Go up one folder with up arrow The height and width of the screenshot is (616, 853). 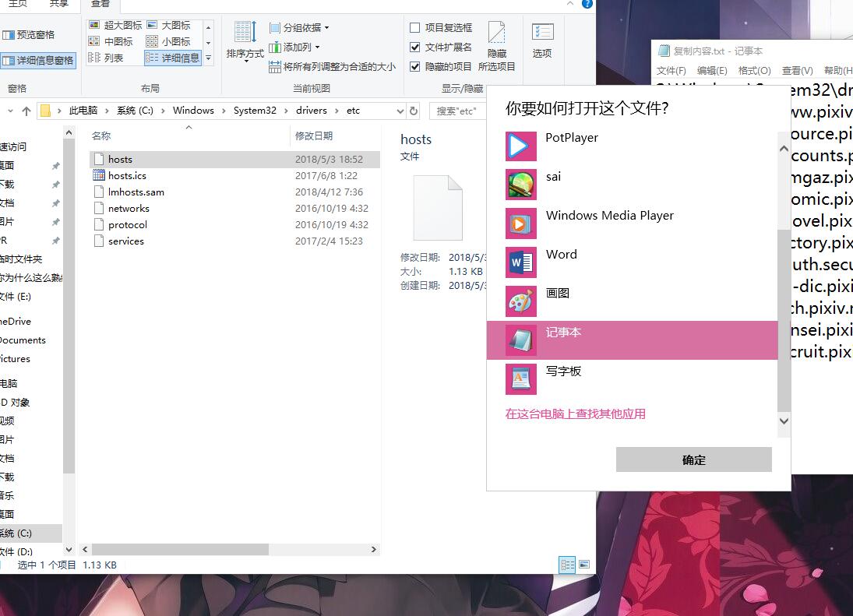pos(26,111)
